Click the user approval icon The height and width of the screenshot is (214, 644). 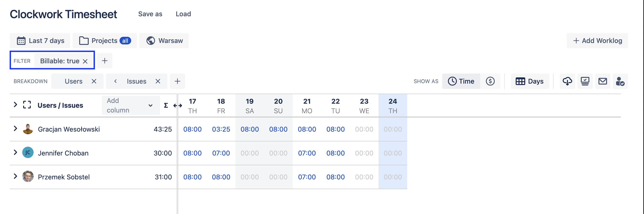(x=620, y=81)
